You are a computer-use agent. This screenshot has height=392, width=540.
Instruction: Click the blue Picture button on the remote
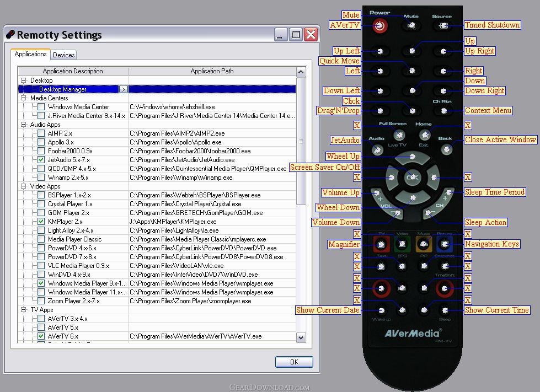445,244
